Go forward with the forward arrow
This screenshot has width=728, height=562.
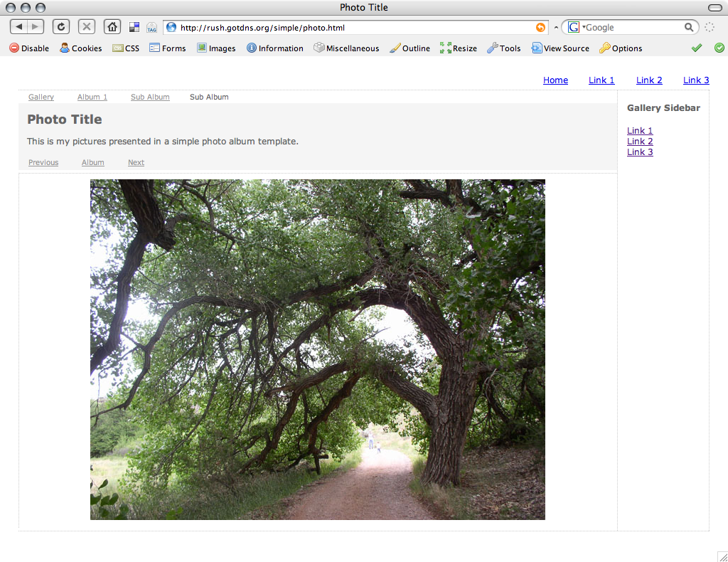click(x=36, y=27)
